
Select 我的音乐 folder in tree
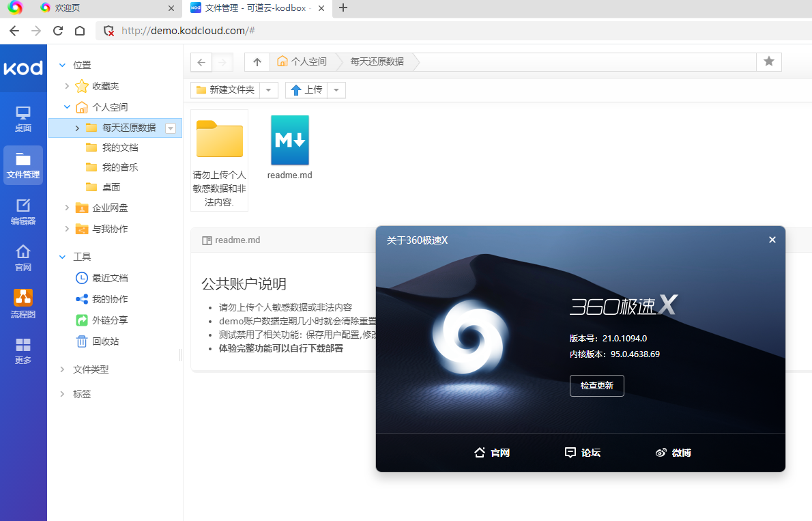120,167
